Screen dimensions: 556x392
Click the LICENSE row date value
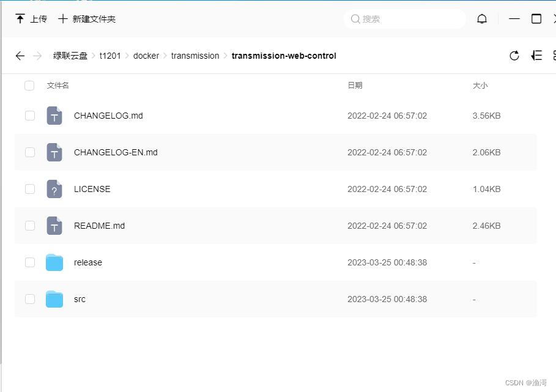click(x=387, y=189)
